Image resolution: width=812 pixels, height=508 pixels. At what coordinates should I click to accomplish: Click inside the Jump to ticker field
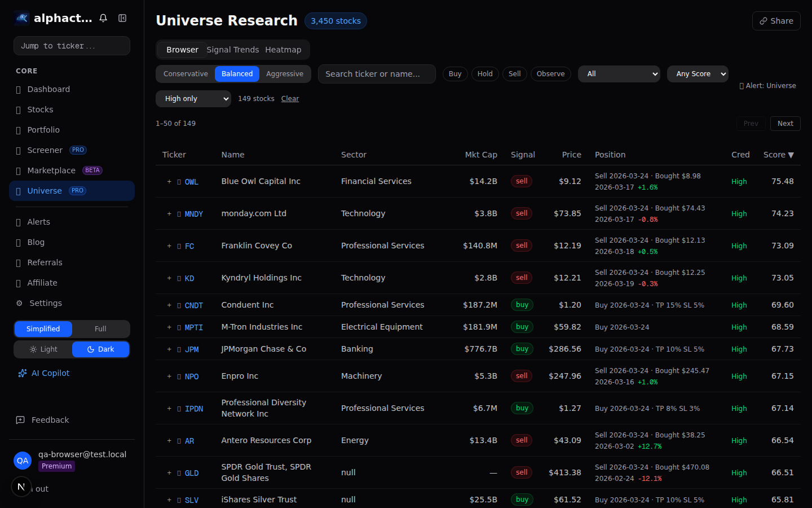point(72,46)
